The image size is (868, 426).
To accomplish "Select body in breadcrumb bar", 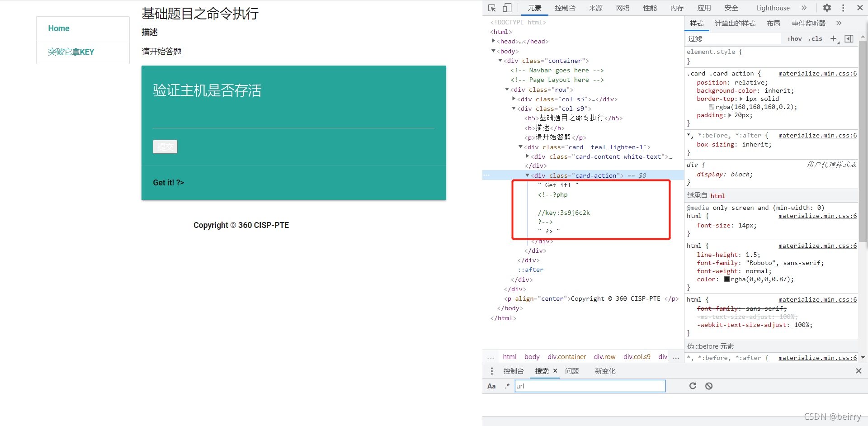I will [532, 357].
